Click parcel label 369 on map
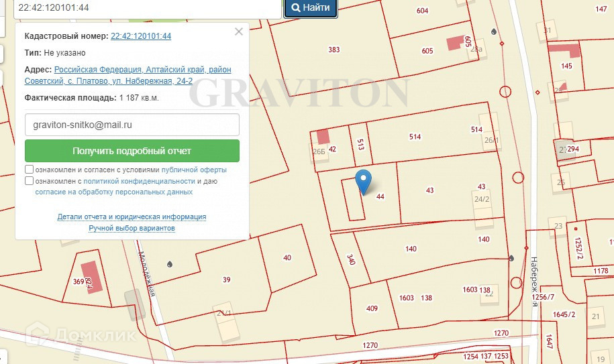The width and height of the screenshot is (614, 364). pyautogui.click(x=79, y=282)
